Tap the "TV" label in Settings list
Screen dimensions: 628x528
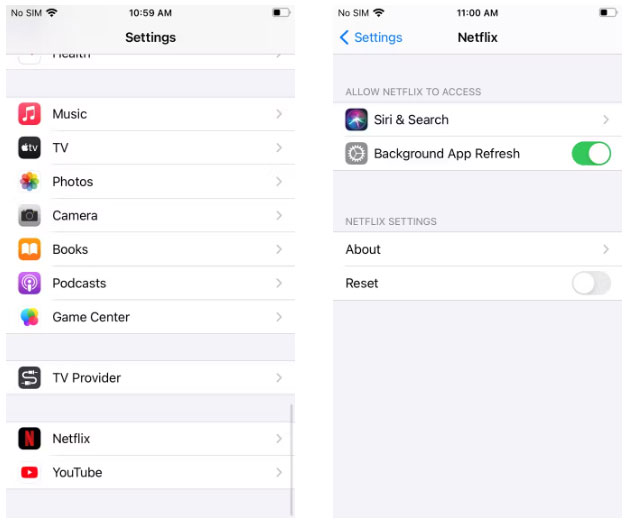[60, 148]
